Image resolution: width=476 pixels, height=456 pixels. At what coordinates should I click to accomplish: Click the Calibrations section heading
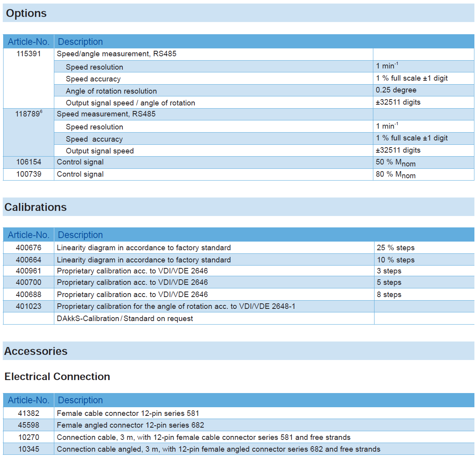pyautogui.click(x=35, y=207)
